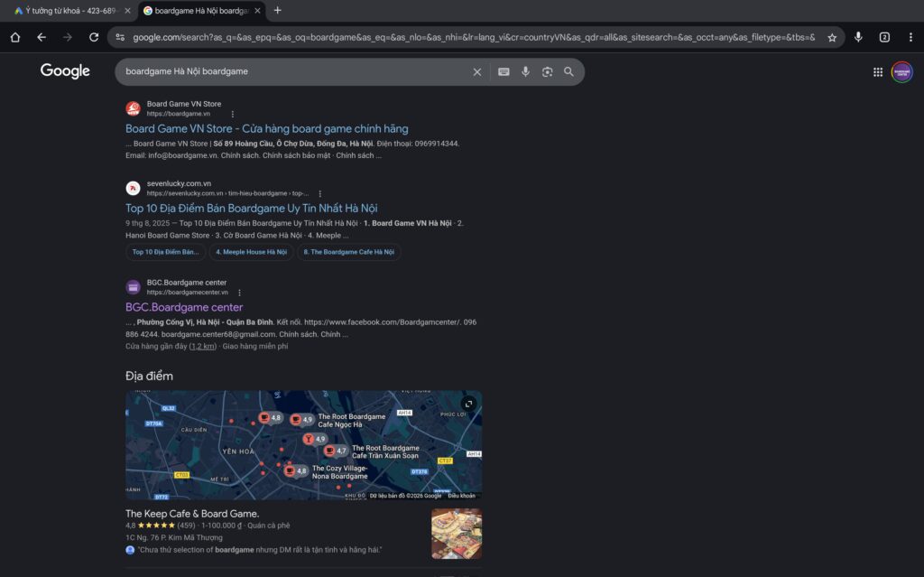Click the Google search magnifier icon
This screenshot has height=577, width=924.
pos(568,72)
